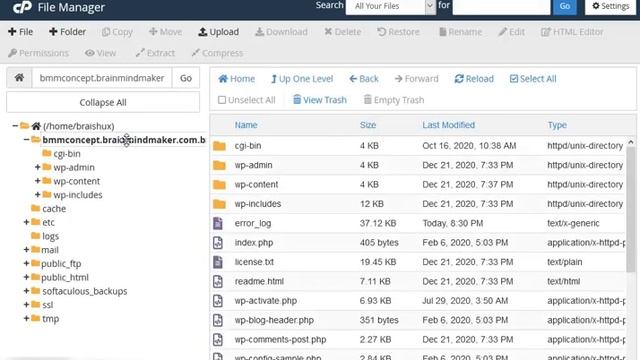Click the error_log file icon
640x360 pixels.
point(218,223)
